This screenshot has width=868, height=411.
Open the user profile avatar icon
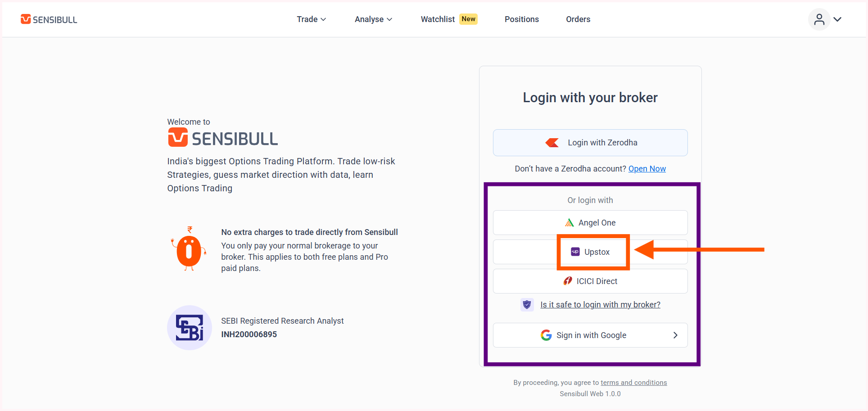[x=819, y=19]
